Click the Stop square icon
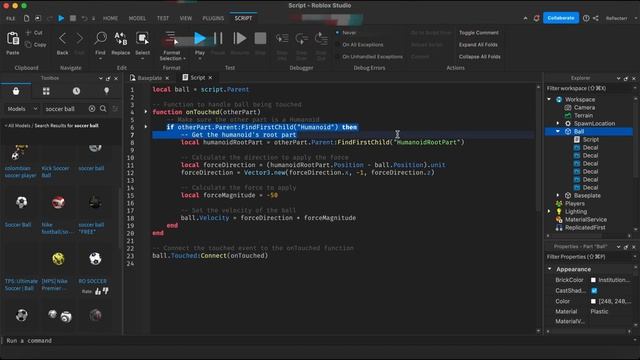The width and height of the screenshot is (640, 360). tap(260, 38)
